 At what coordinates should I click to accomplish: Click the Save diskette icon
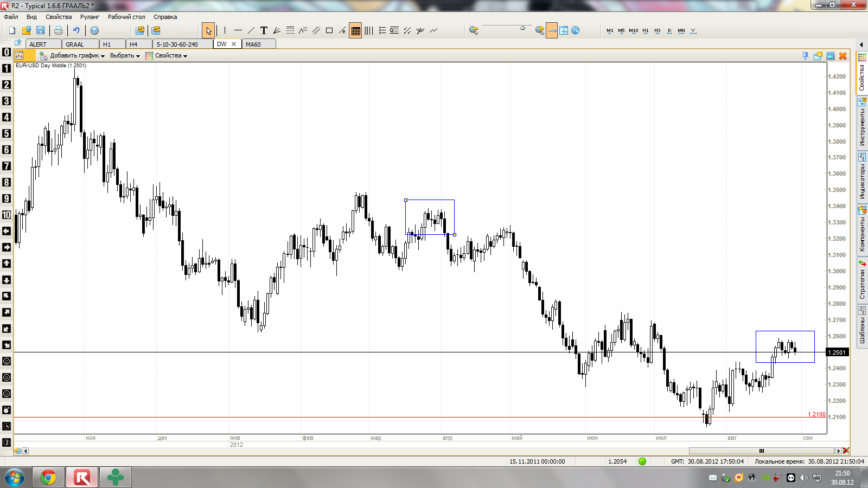click(40, 30)
